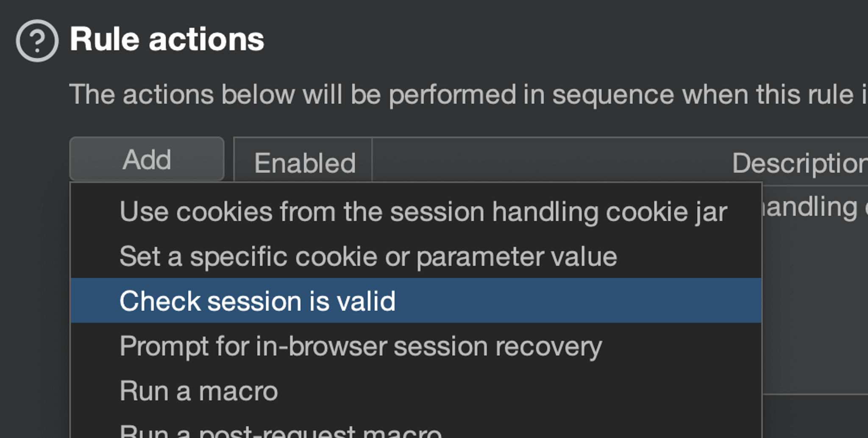Screen dimensions: 868x438
Task: Click the Description column header
Action: (x=799, y=163)
